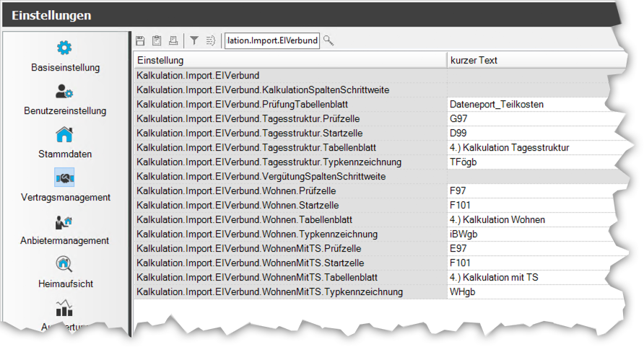Click the print icon in the toolbar
The image size is (644, 347).
click(173, 40)
